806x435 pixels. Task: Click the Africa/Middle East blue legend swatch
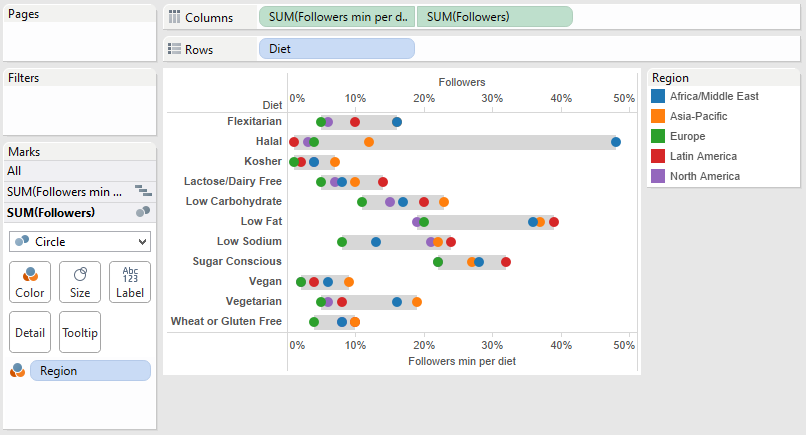[x=658, y=96]
